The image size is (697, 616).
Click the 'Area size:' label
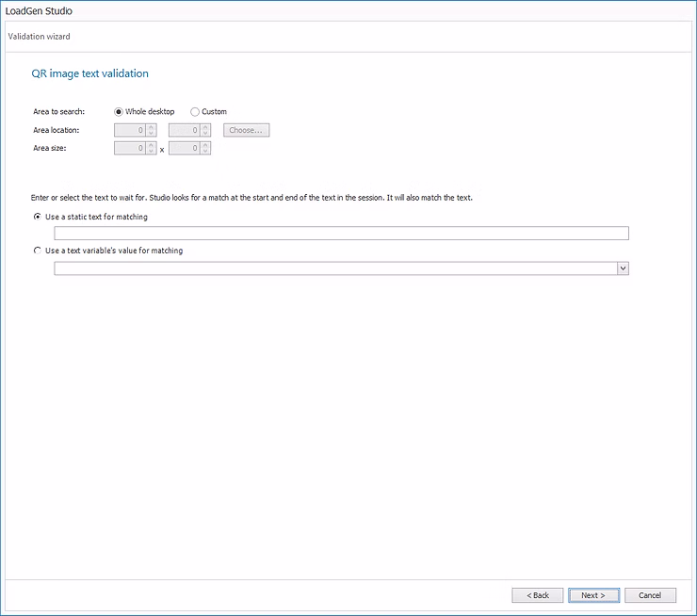(49, 148)
